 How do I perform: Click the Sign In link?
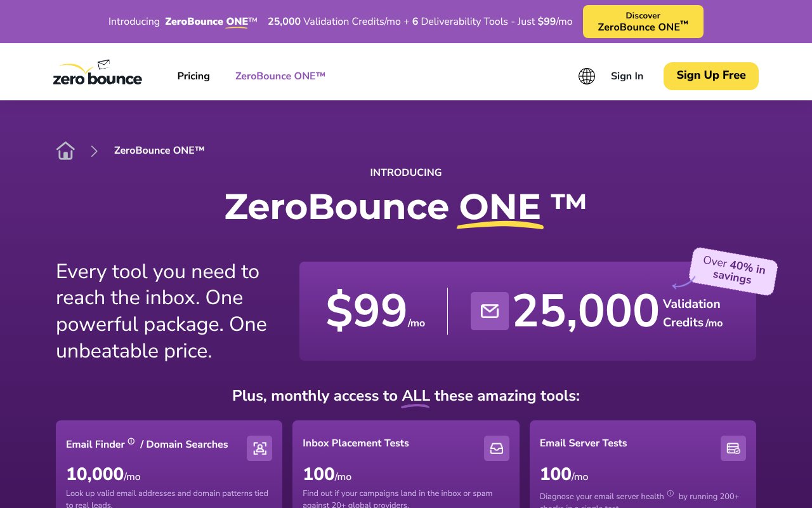[x=627, y=76]
